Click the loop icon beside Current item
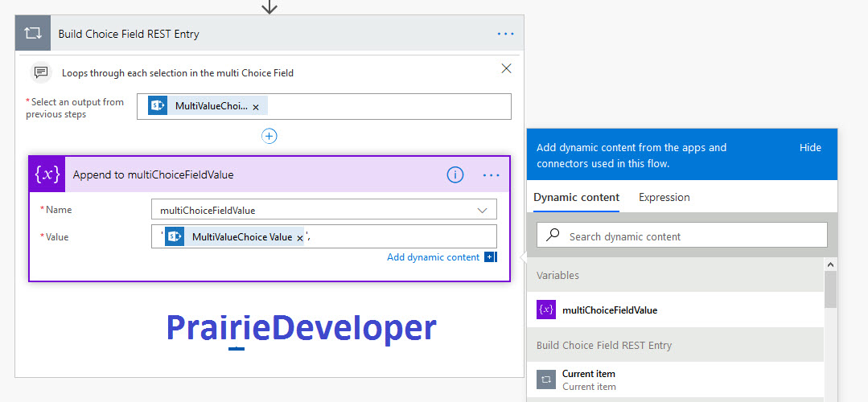The width and height of the screenshot is (868, 402). coord(546,379)
